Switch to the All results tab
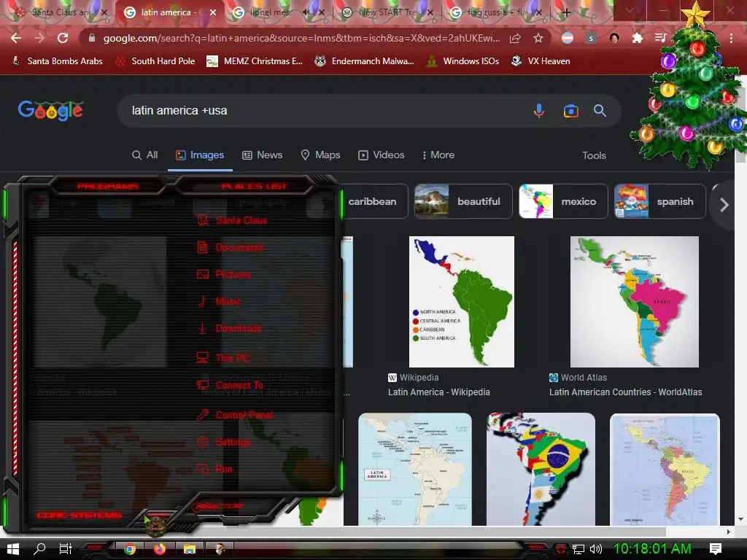The height and width of the screenshot is (560, 747). point(145,155)
